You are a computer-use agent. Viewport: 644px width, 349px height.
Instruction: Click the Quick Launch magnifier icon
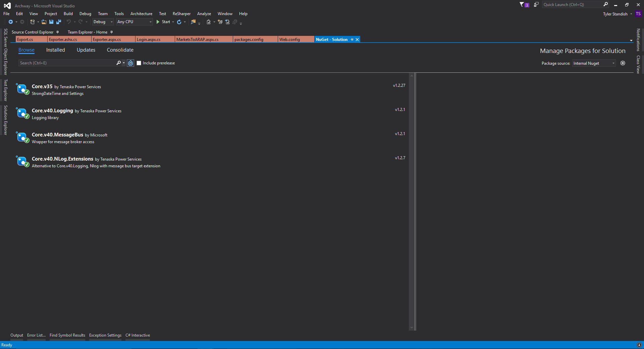[605, 4]
